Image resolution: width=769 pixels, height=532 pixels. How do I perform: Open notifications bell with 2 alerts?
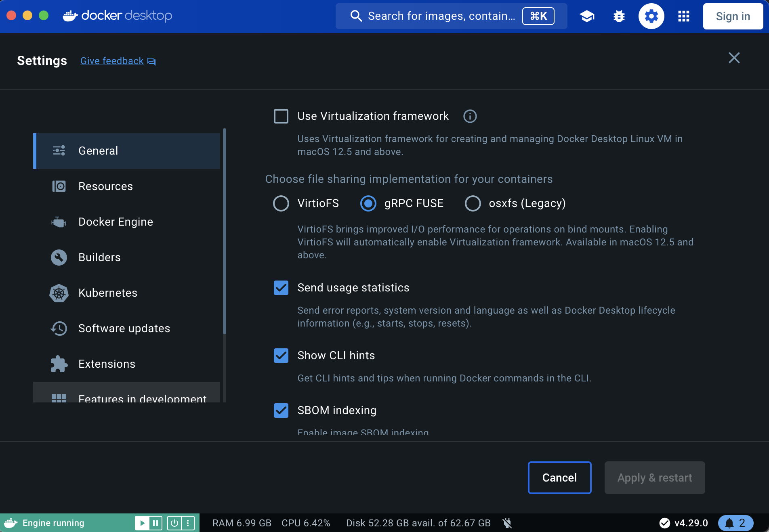[735, 523]
